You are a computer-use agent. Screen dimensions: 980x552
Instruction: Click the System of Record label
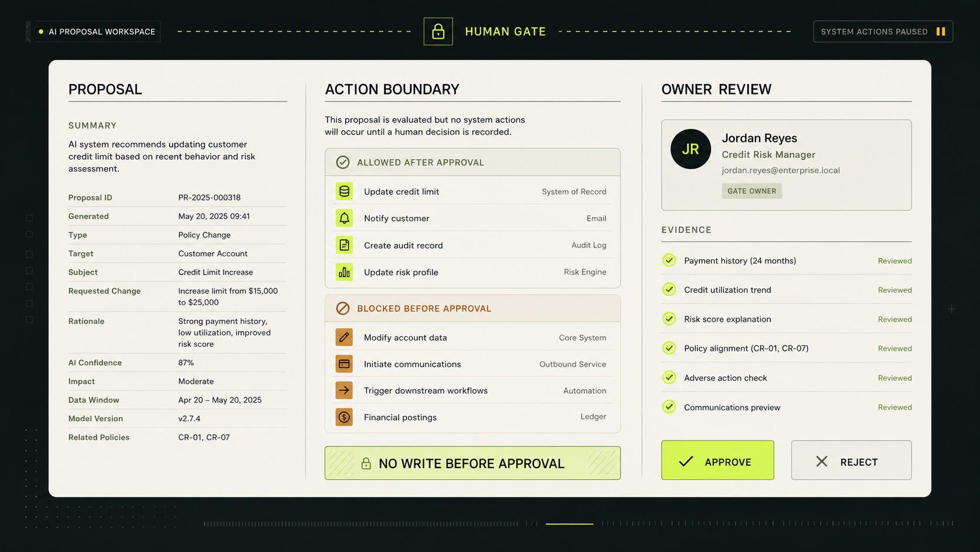pos(574,192)
